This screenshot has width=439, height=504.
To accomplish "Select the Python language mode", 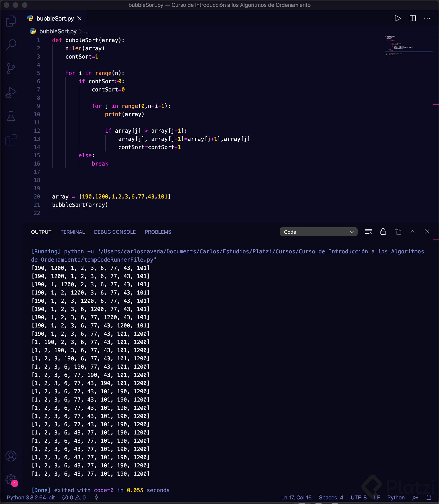I will [x=396, y=498].
